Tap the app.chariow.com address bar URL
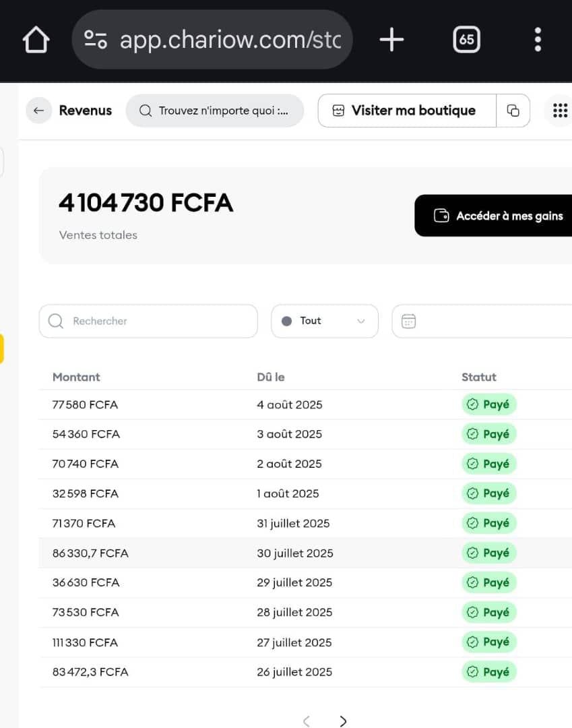The height and width of the screenshot is (728, 572). 230,40
